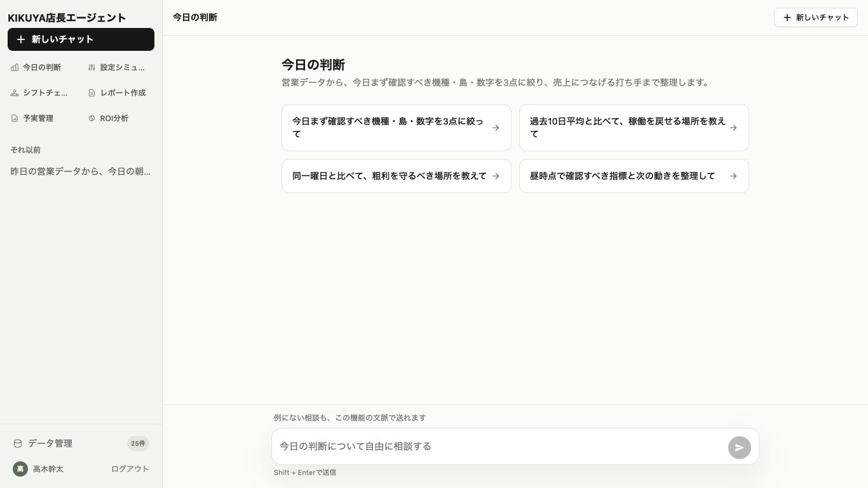Open 予実管理 via its sheet icon
This screenshot has height=488, width=868.
tap(15, 118)
